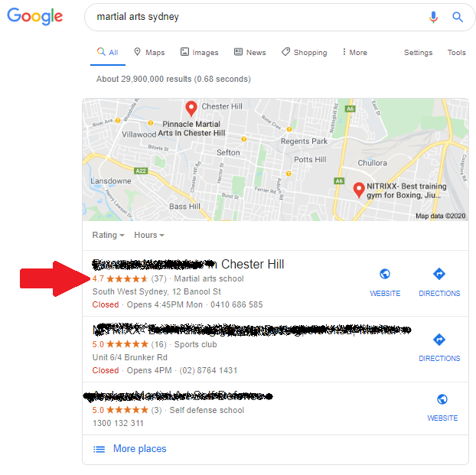Open website globe icon for Chester Hill listing
Screen dimensions: 476x475
(x=385, y=274)
